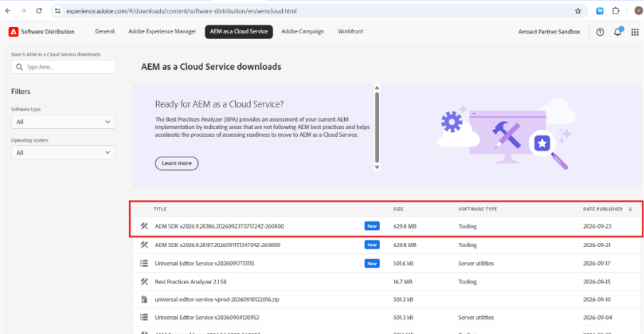Viewport: 644px width, 334px height.
Task: Click banner scroll down arrow
Action: point(377,167)
